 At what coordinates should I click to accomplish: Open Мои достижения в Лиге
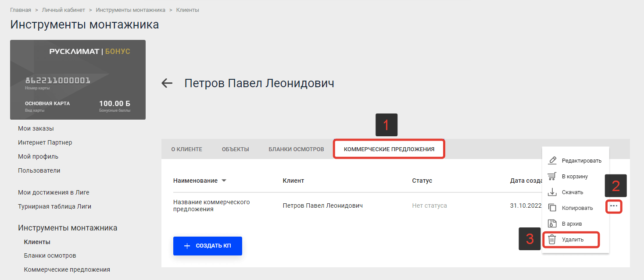coord(54,192)
